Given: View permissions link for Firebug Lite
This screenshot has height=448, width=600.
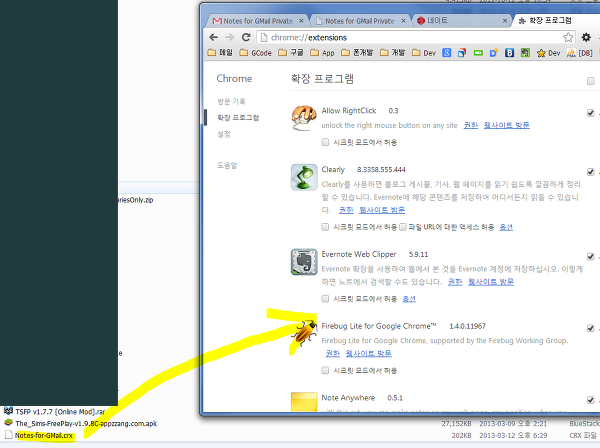Looking at the screenshot, I should coord(333,354).
